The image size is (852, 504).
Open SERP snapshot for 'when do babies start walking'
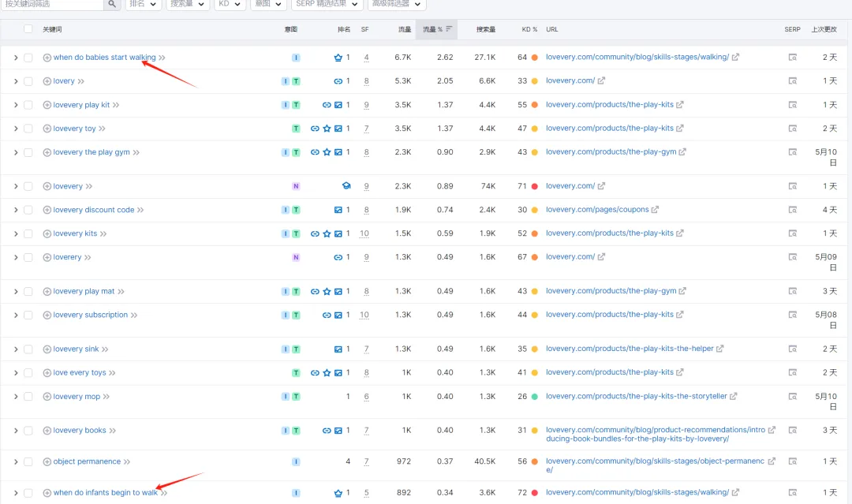pos(793,57)
